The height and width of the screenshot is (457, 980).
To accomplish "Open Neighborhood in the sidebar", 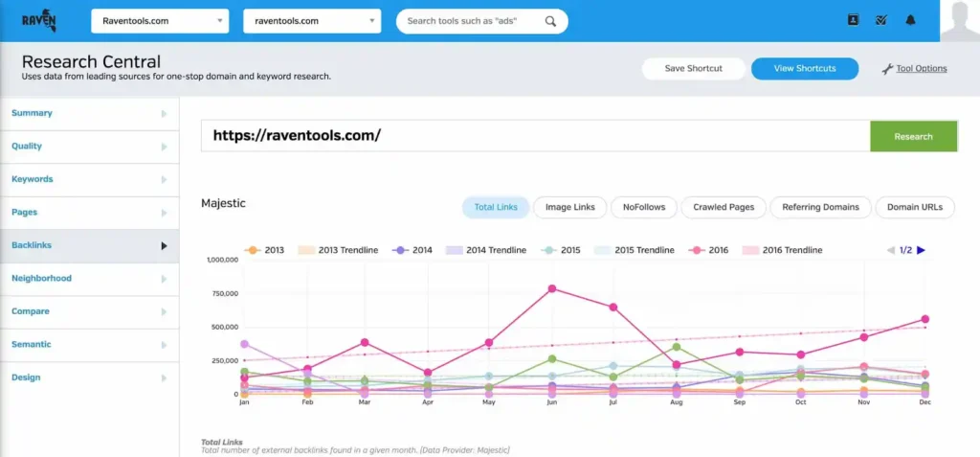I will click(42, 278).
